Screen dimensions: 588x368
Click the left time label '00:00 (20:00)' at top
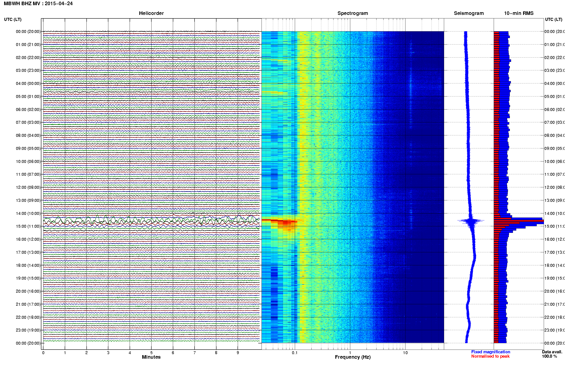28,31
